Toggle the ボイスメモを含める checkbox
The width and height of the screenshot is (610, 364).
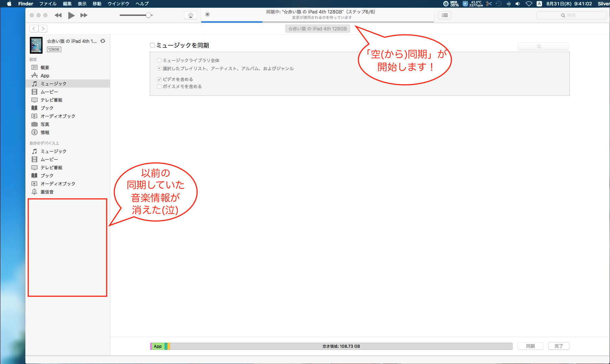point(159,87)
